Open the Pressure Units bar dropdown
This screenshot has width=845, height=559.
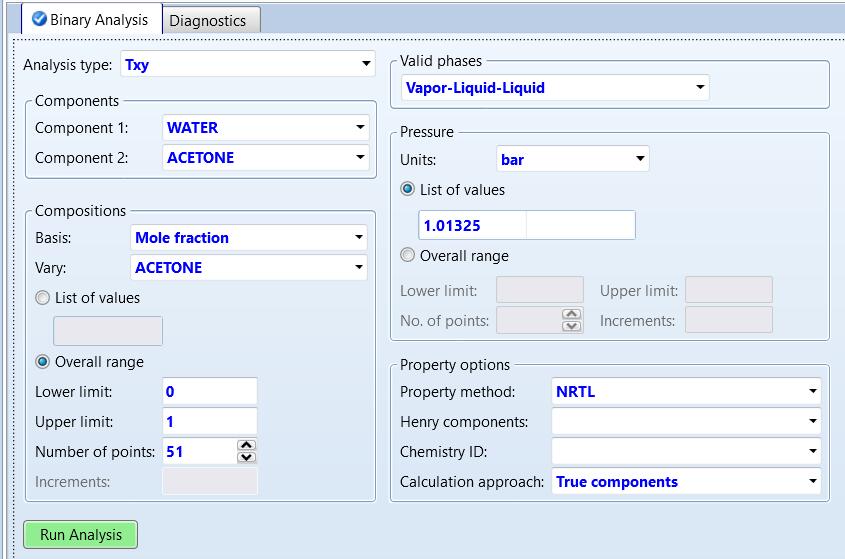pyautogui.click(x=640, y=159)
